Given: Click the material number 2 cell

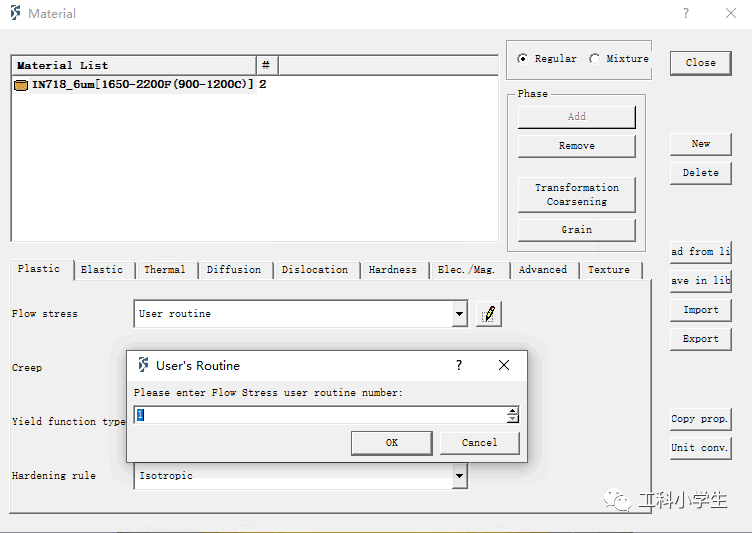Looking at the screenshot, I should click(263, 84).
